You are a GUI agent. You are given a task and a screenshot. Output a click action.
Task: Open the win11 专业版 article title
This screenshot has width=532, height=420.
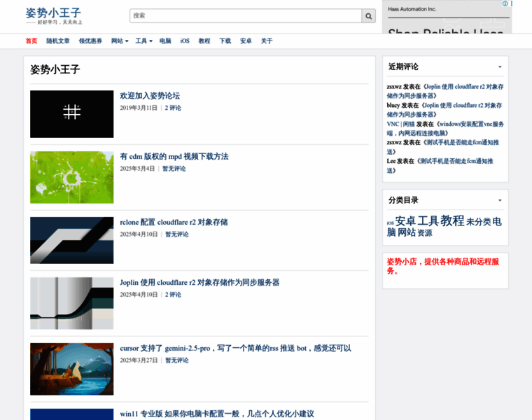click(x=217, y=414)
